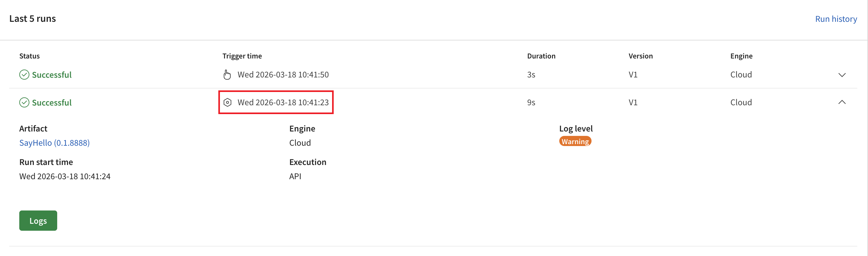Click the orange Warning log level badge

(575, 142)
